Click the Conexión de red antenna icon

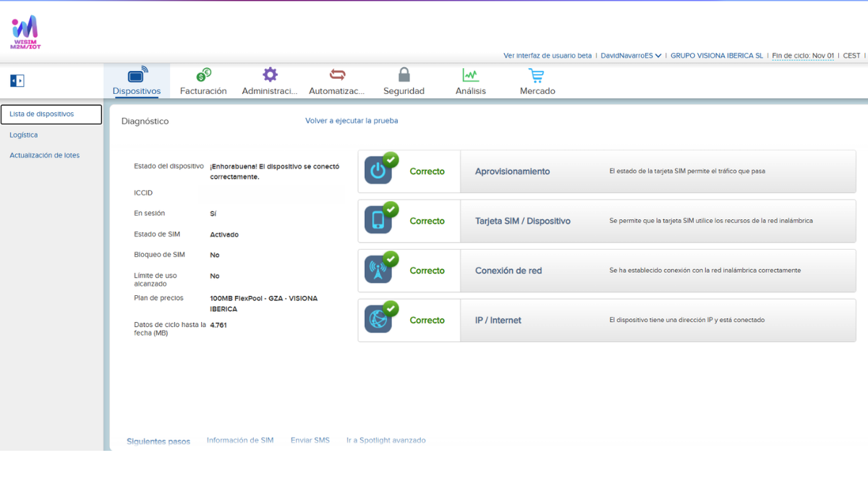click(378, 270)
